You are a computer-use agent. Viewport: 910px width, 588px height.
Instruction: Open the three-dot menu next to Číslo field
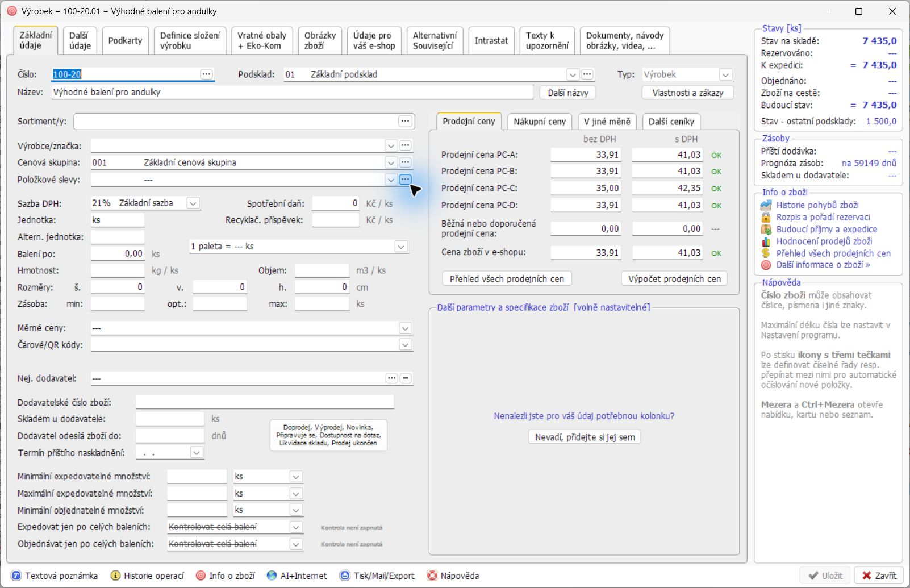pyautogui.click(x=206, y=74)
